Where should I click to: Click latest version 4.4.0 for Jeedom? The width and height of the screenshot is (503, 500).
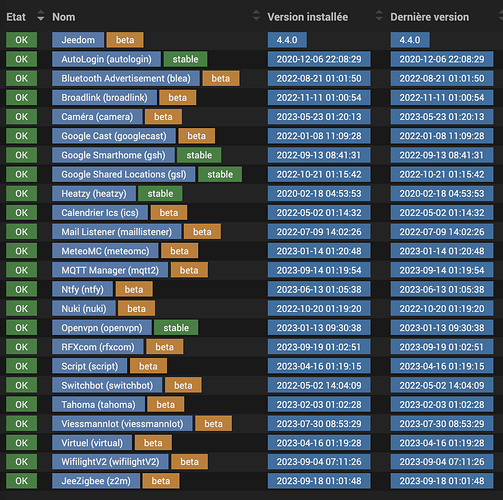point(410,40)
